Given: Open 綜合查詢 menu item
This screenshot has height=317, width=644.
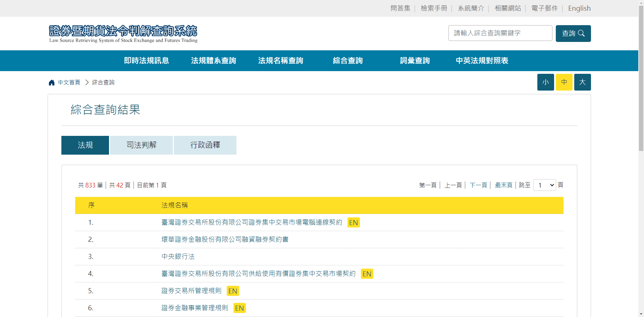Looking at the screenshot, I should [x=348, y=61].
